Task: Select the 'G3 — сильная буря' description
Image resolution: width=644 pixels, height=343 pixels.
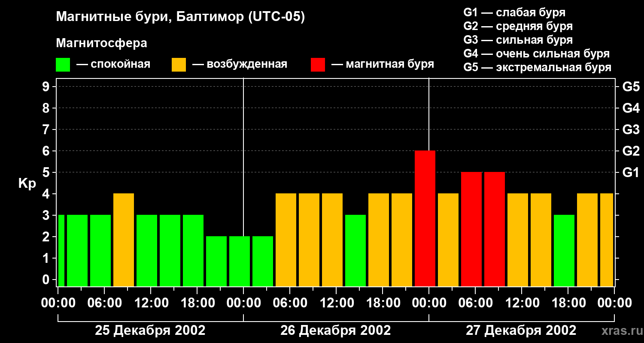Action: coord(518,40)
